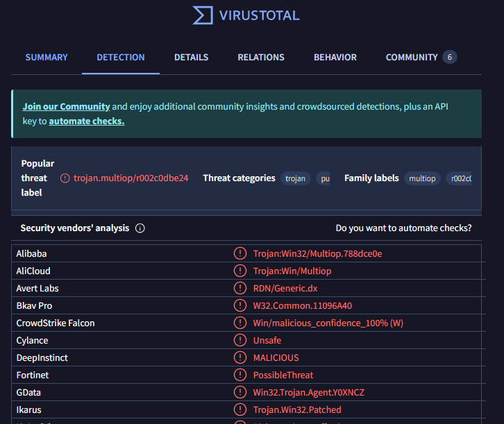Click the Trojan.Win32.Patched detection result
This screenshot has width=504, height=424.
coord(297,410)
